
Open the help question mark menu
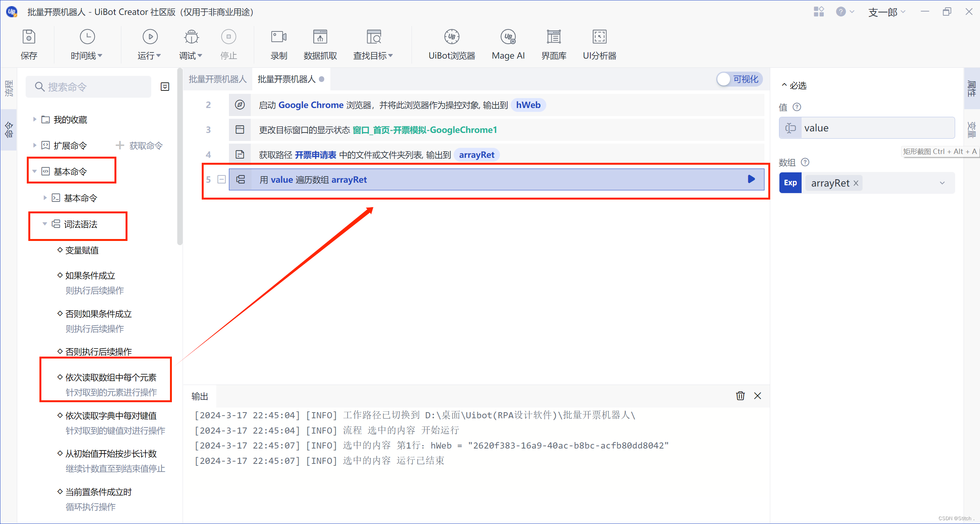tap(845, 12)
